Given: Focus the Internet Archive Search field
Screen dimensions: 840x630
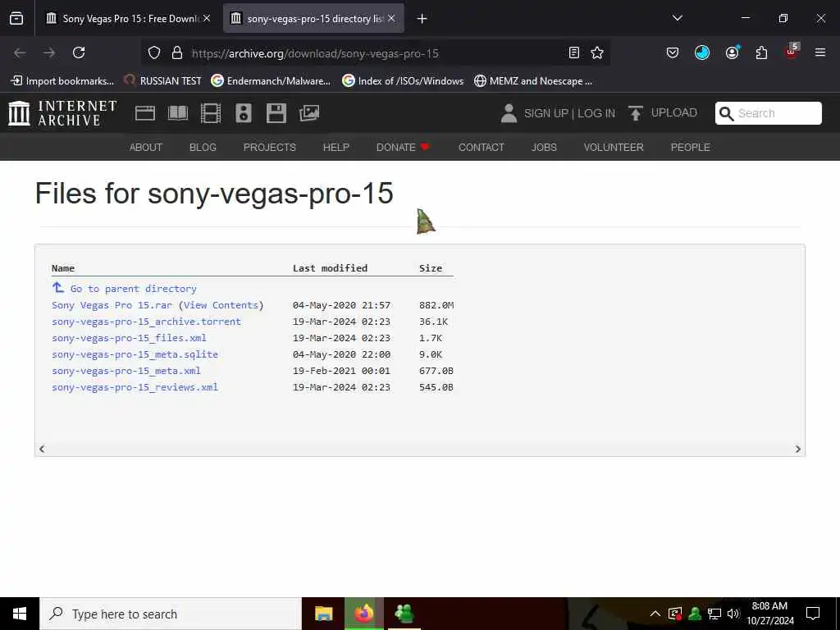Looking at the screenshot, I should pyautogui.click(x=768, y=113).
